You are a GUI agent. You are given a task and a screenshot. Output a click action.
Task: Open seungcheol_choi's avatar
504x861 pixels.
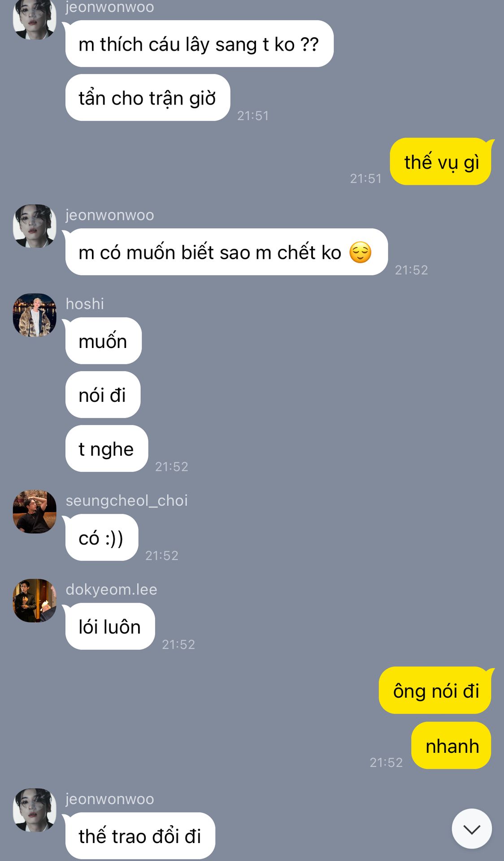[x=35, y=512]
